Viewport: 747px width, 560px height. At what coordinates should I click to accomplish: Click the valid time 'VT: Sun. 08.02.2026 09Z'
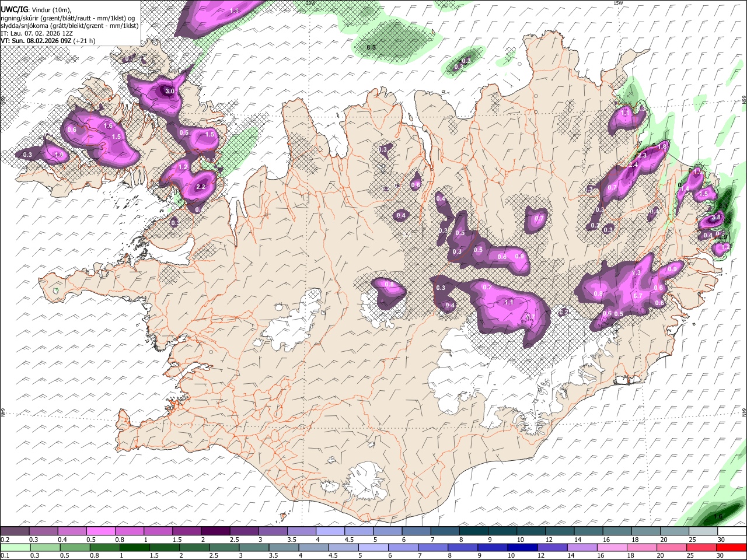(36, 41)
